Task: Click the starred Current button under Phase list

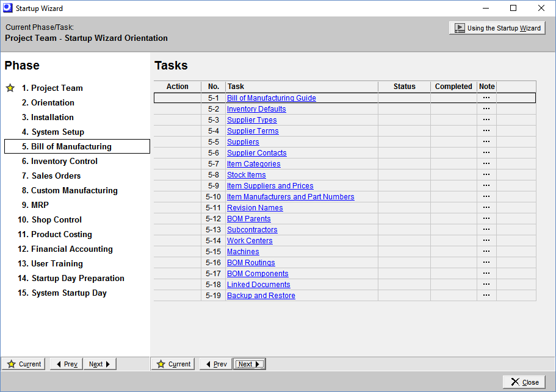Action: tap(23, 363)
